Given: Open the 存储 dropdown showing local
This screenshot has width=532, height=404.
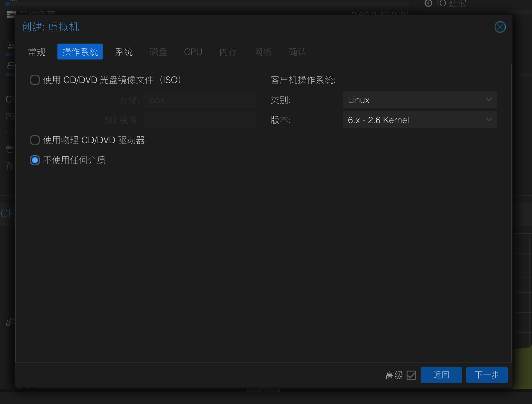Looking at the screenshot, I should (200, 100).
